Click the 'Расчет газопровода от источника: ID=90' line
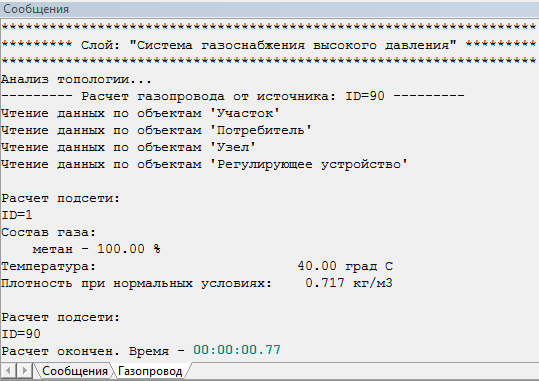Screen dimensions: 539x381 tap(233, 96)
